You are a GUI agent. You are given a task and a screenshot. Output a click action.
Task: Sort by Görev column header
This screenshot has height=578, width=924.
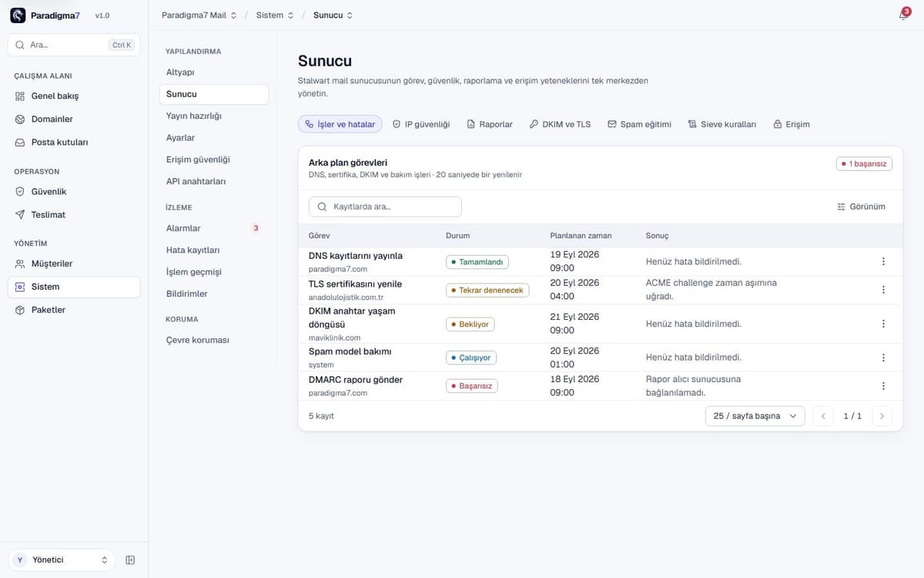pyautogui.click(x=320, y=236)
